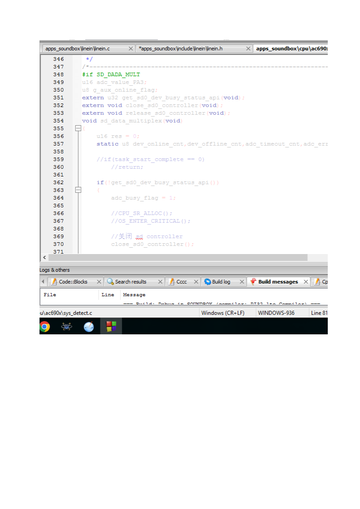
Task: Close the Build messages tab
Action: (x=306, y=282)
